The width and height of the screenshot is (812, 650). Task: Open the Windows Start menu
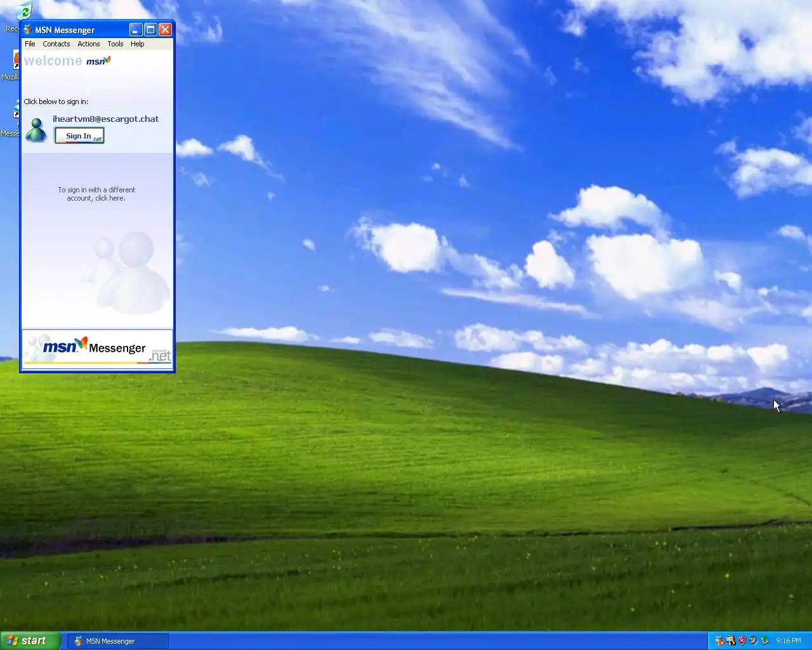click(30, 640)
